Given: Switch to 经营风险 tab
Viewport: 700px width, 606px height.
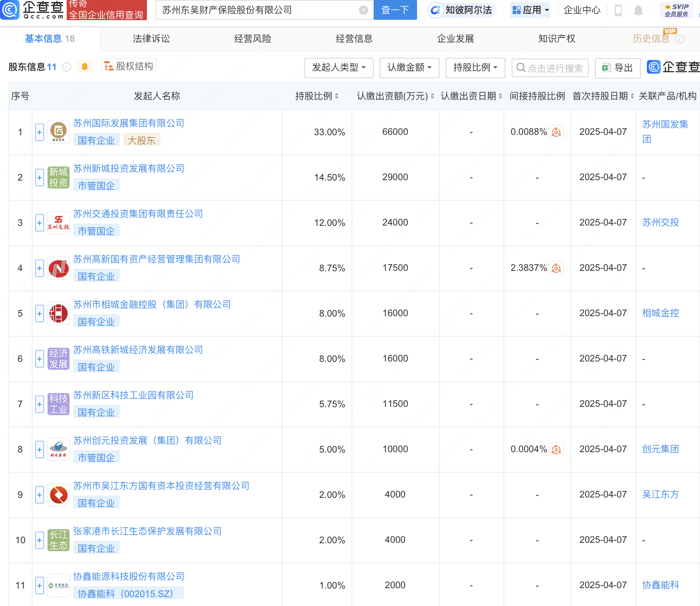Looking at the screenshot, I should 253,39.
